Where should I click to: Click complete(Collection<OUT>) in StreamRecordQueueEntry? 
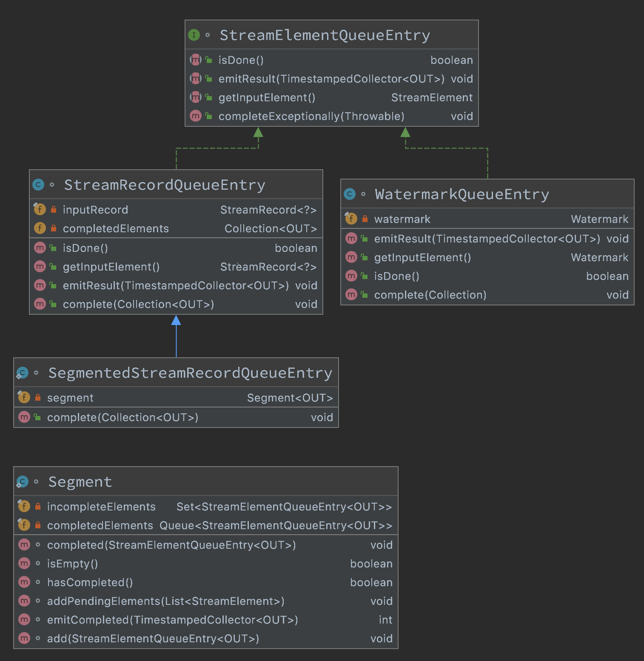coord(176,304)
